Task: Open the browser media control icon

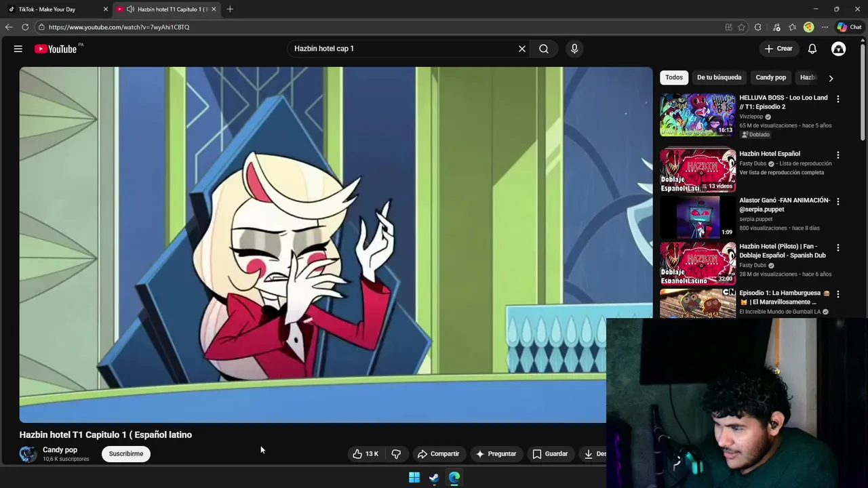Action: pos(776,27)
